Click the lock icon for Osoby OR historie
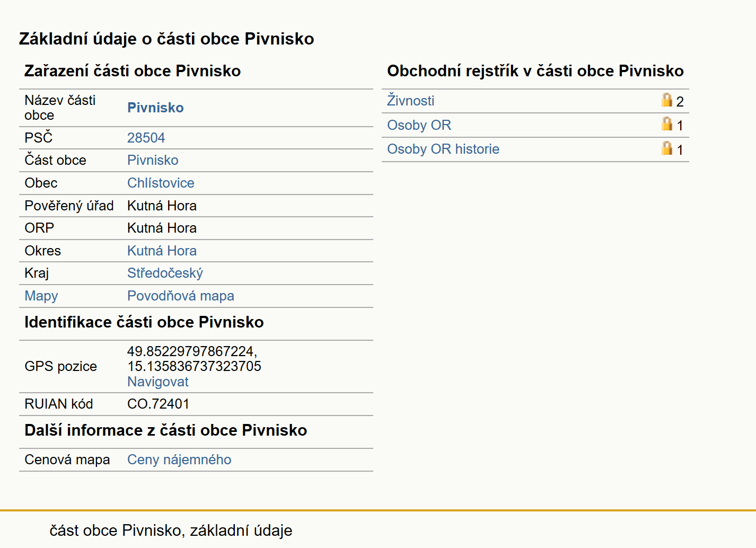 (666, 148)
